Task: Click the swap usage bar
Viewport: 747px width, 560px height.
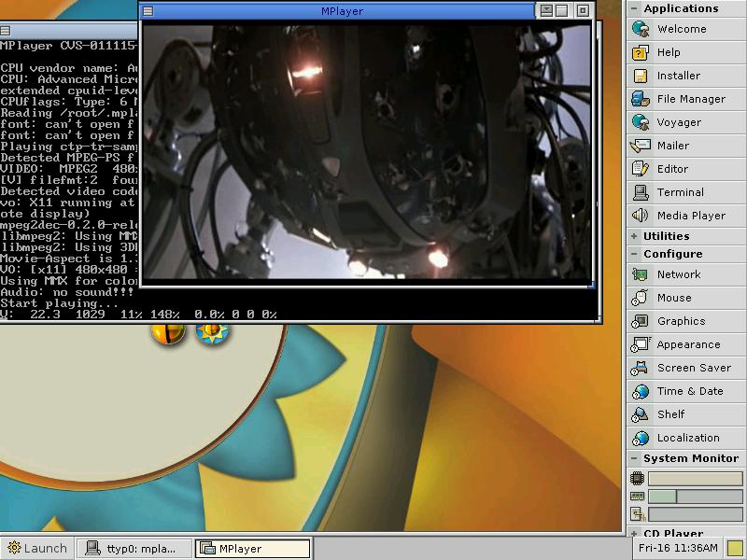Action: 695,514
